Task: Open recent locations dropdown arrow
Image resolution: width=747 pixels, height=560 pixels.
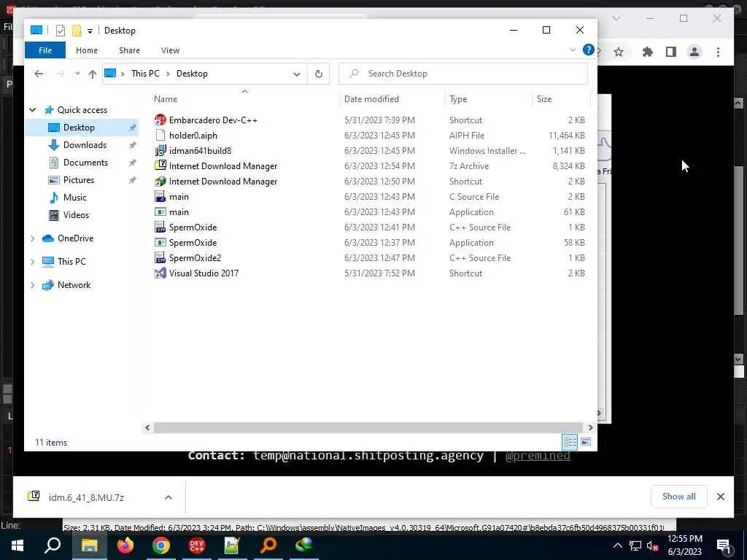Action: coord(77,74)
